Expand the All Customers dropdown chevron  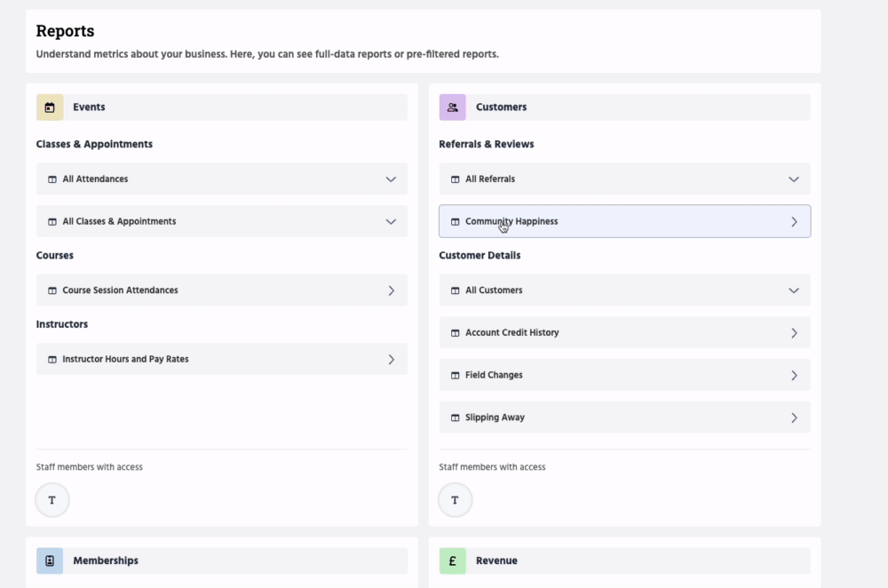point(794,290)
